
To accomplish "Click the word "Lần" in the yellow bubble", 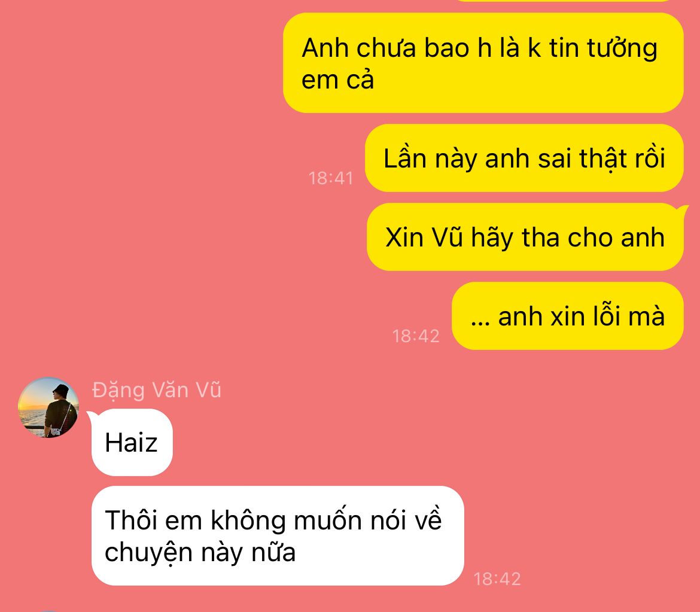I will tap(405, 157).
